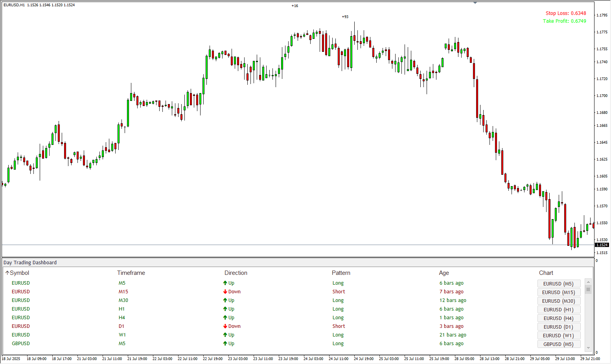The image size is (611, 364).
Task: Click the sort arrow beside the Symbol header
Action: click(7, 273)
